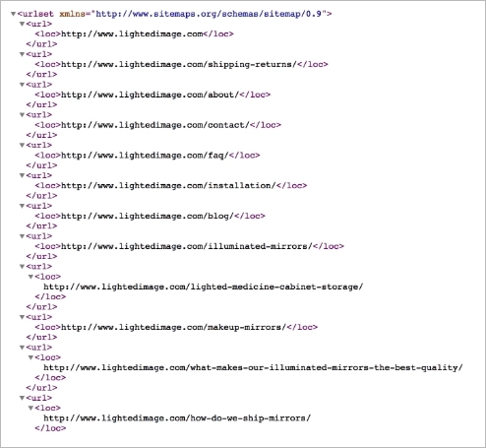The width and height of the screenshot is (486, 448).
Task: Click the xmlns value http://www.sitemaps.org/schemas/sitemap/0.9
Action: pos(209,14)
